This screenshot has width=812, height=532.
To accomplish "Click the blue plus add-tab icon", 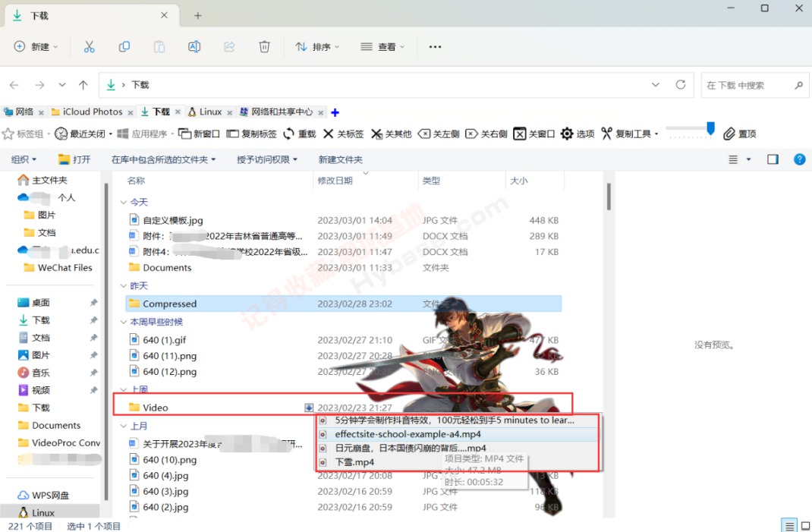I will click(x=335, y=112).
